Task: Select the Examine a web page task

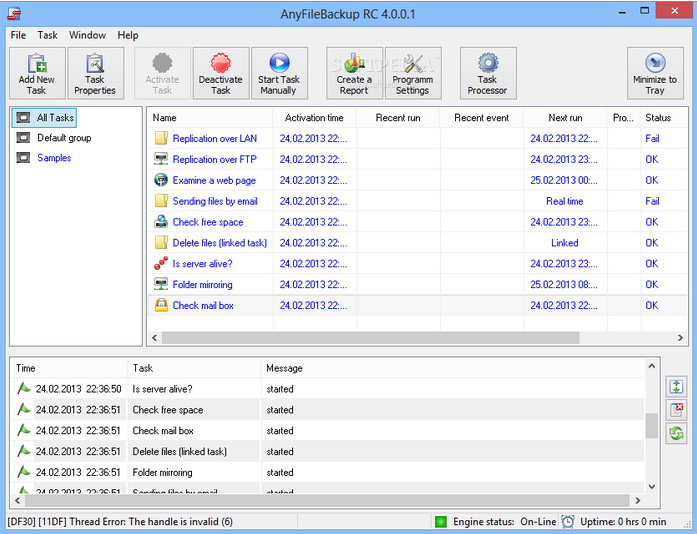Action: click(x=214, y=180)
